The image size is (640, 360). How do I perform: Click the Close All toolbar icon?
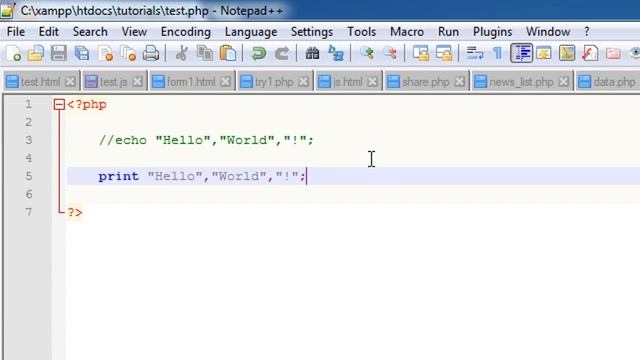(129, 53)
